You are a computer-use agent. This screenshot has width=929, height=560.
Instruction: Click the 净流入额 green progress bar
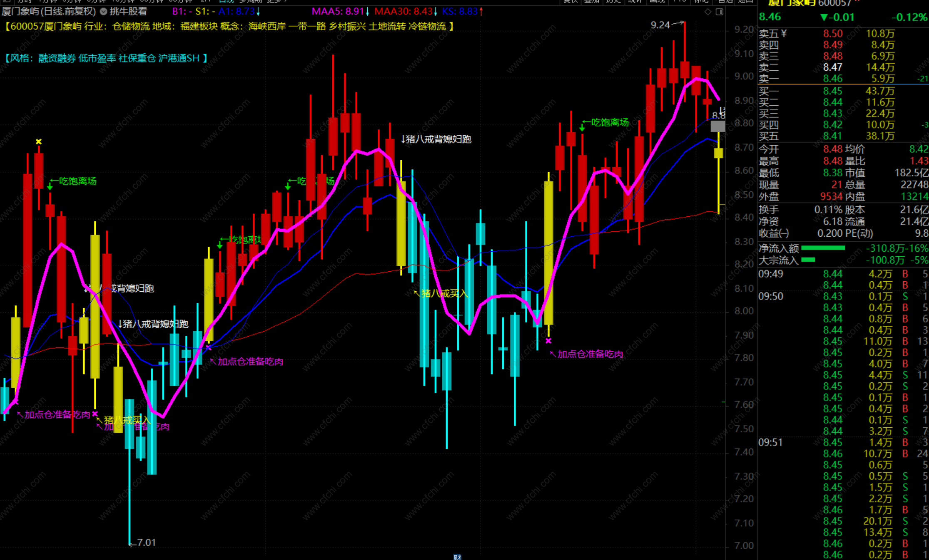point(823,248)
